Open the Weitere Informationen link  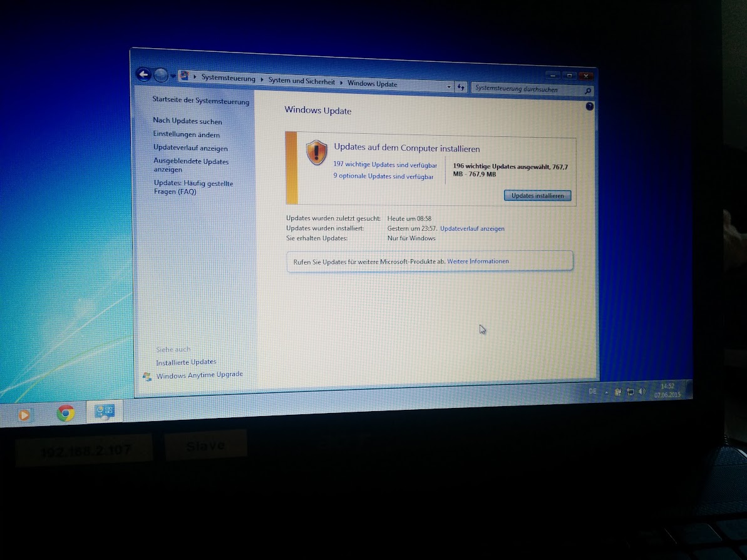(478, 262)
